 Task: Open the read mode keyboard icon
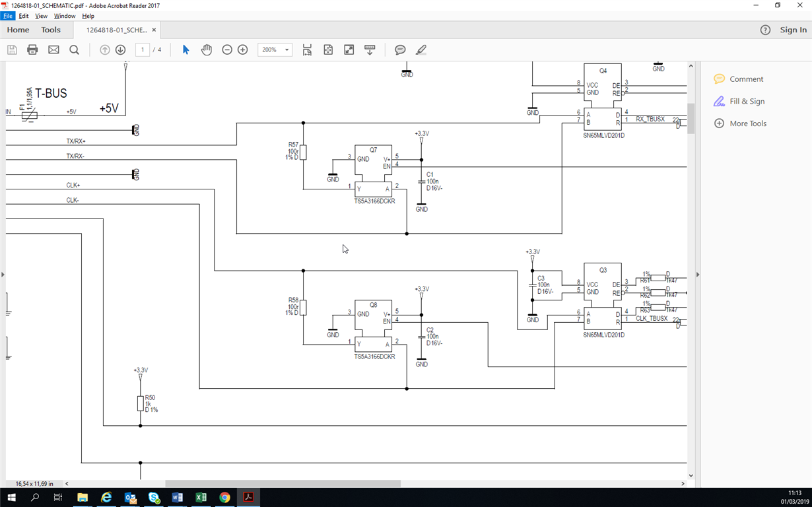[370, 50]
